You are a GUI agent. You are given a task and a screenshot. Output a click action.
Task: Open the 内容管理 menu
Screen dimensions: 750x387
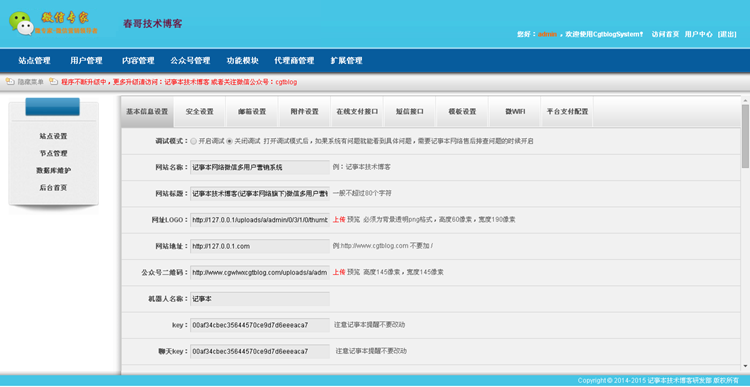(138, 61)
